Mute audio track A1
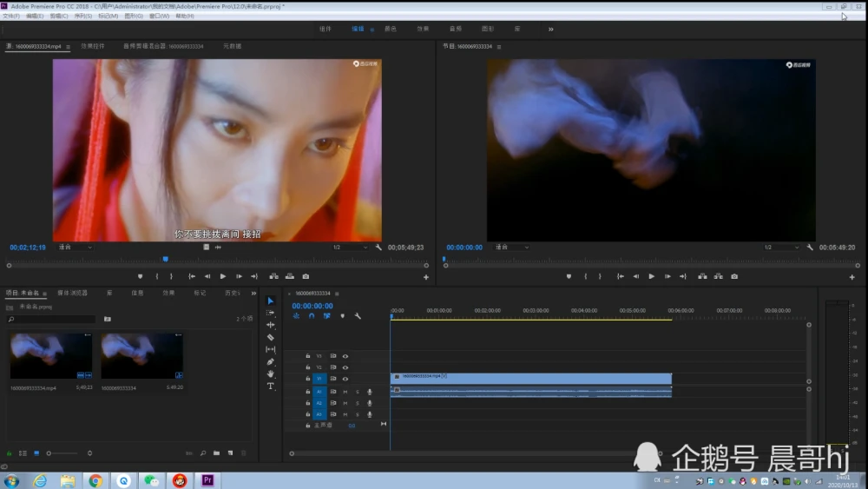 (345, 392)
